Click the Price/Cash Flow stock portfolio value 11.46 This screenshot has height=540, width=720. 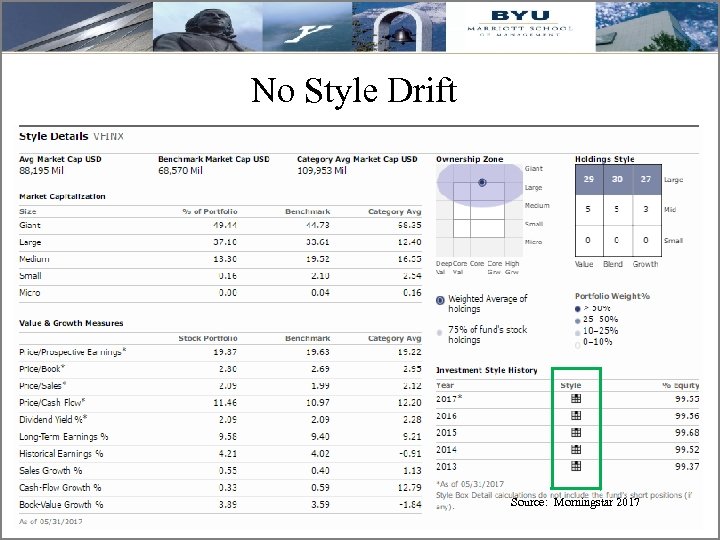225,403
